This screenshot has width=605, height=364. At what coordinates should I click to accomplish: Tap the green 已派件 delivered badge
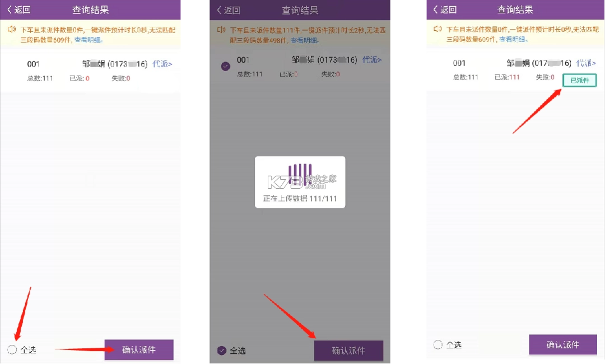click(x=579, y=80)
